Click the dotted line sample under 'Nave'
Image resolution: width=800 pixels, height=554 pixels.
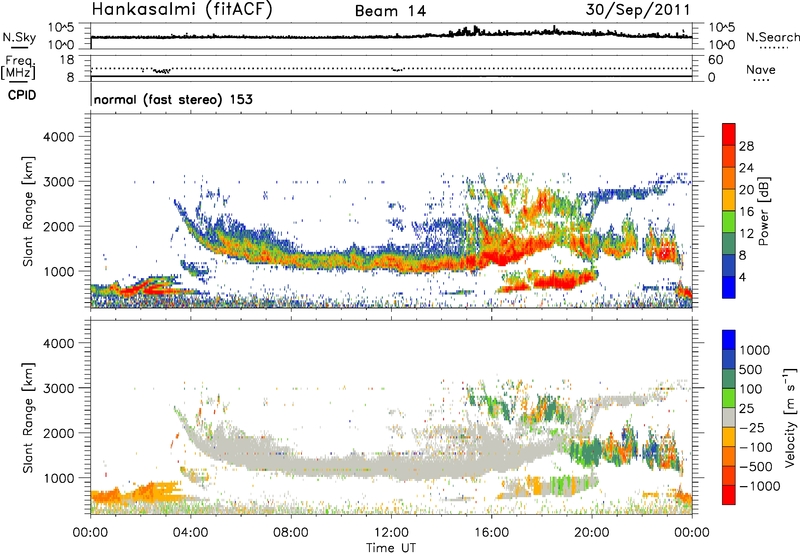coord(761,81)
